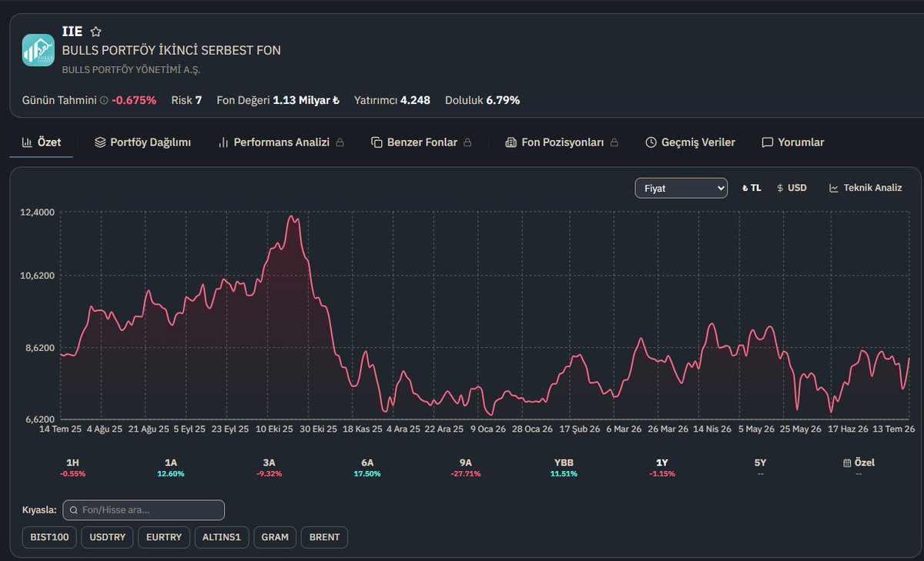Click the bar chart icon on Özet
This screenshot has height=561, width=924.
(x=27, y=142)
